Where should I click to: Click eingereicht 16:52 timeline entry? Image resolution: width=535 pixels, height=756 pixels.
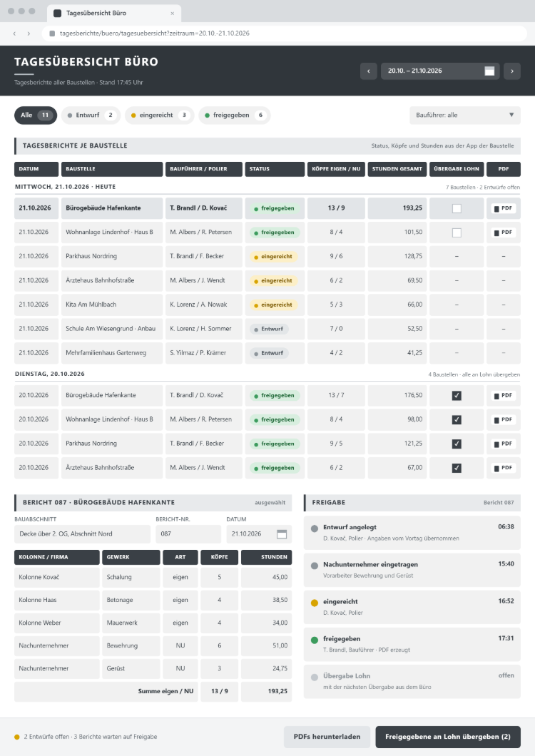[412, 607]
